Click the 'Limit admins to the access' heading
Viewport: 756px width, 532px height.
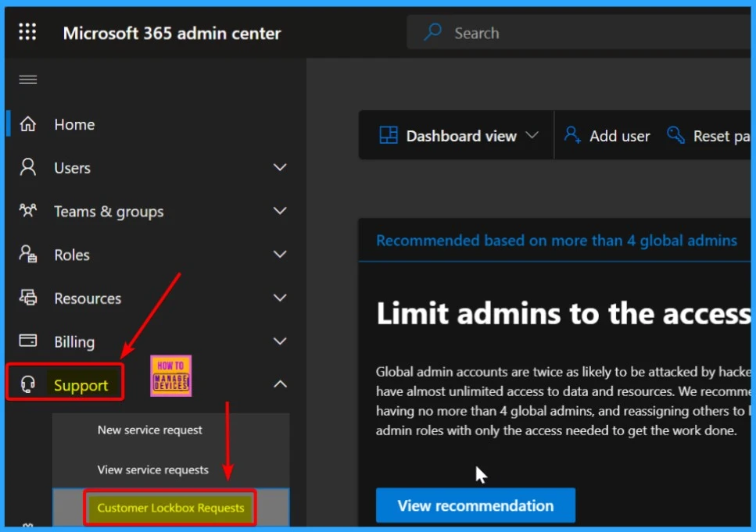(563, 313)
